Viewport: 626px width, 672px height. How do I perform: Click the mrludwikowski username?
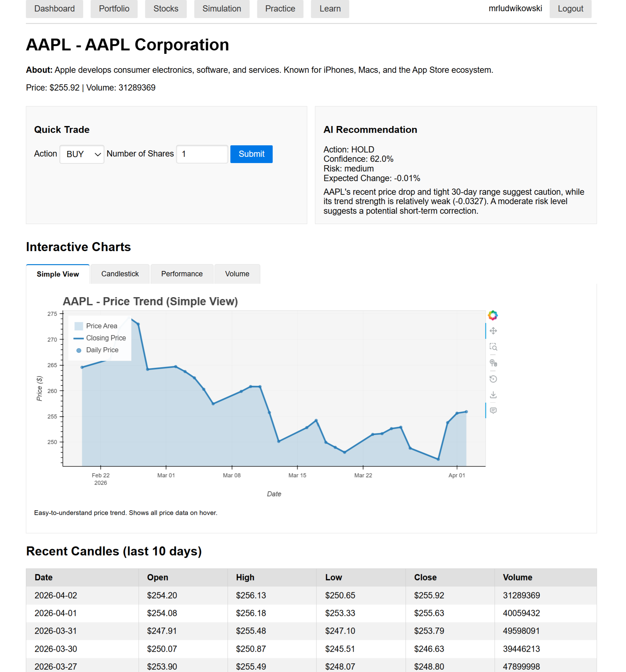[x=515, y=8]
